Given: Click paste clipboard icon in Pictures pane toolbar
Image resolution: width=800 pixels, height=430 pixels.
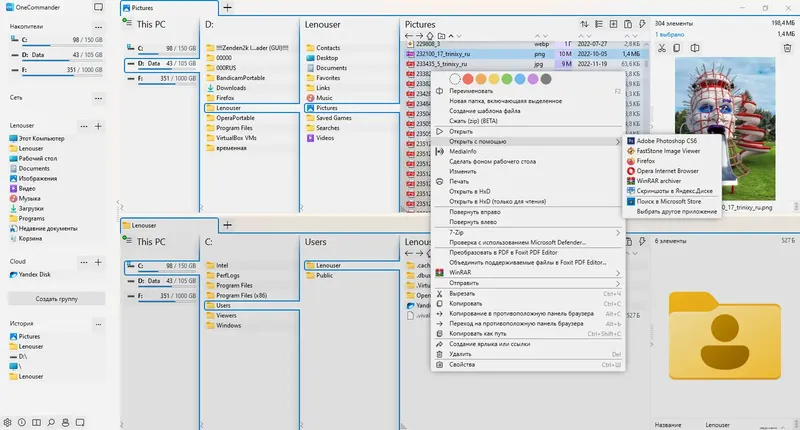Looking at the screenshot, I should (x=628, y=24).
